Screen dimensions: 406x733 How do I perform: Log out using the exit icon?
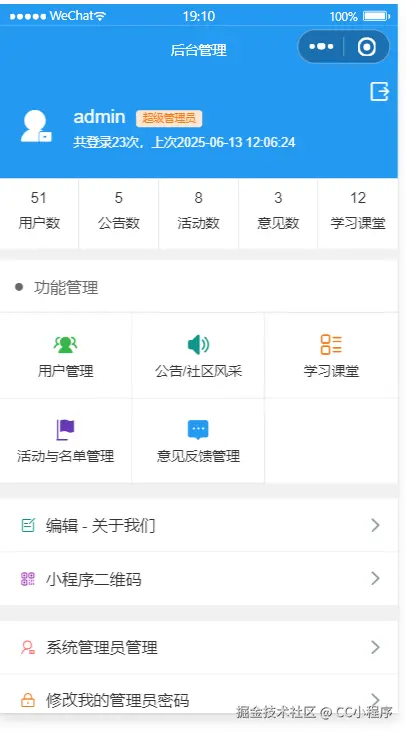click(x=379, y=91)
